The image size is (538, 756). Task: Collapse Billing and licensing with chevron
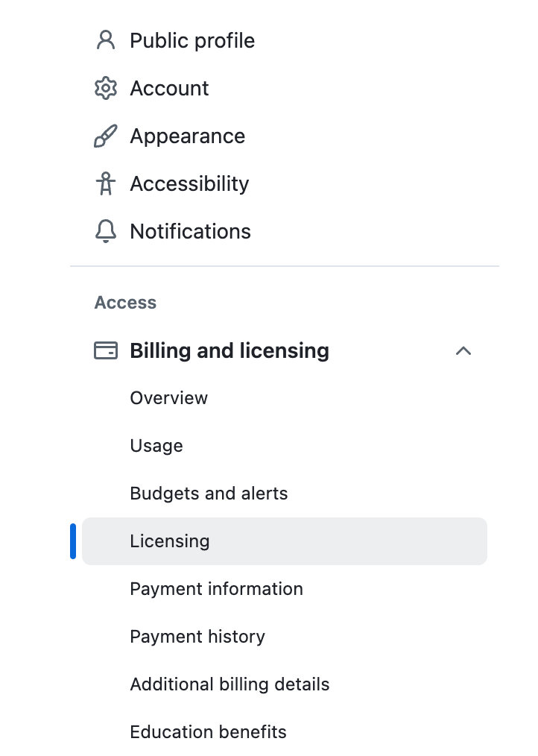(x=463, y=350)
